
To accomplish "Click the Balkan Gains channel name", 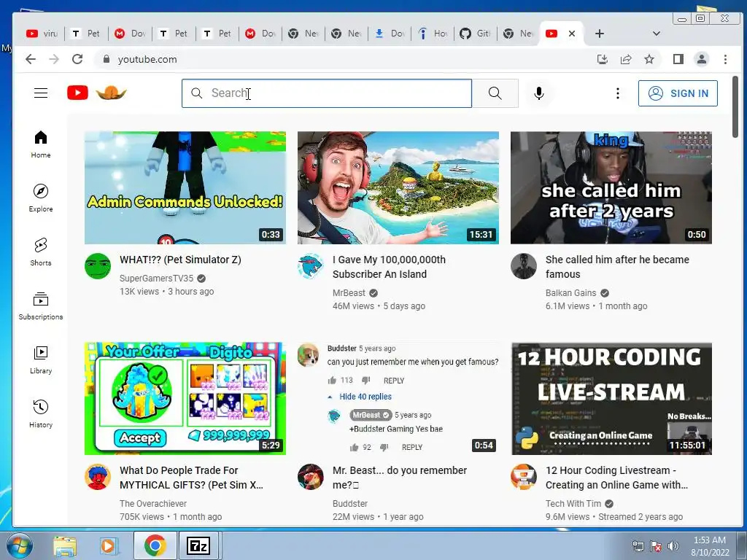I will [570, 293].
